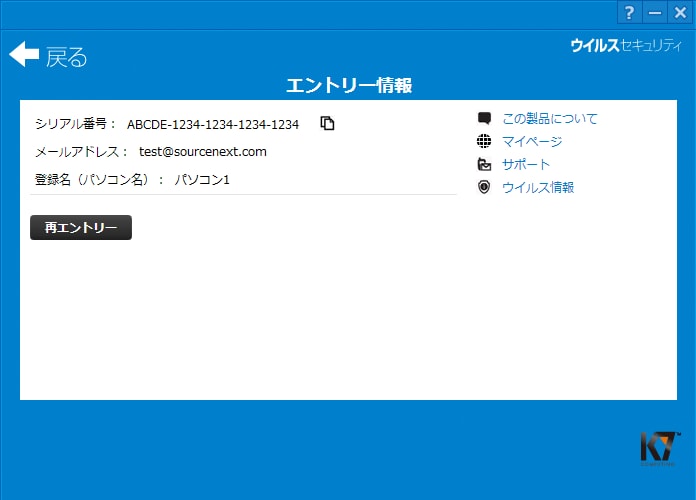Open the サポート link
This screenshot has height=500, width=696.
[526, 165]
